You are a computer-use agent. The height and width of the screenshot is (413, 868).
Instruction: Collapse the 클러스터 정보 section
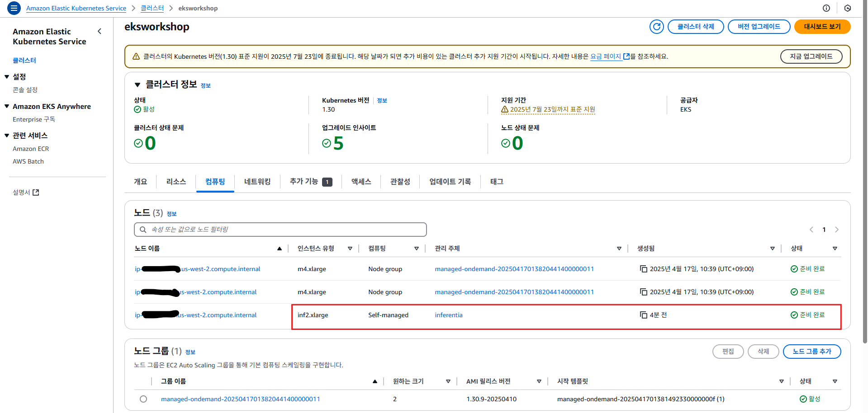(x=138, y=85)
